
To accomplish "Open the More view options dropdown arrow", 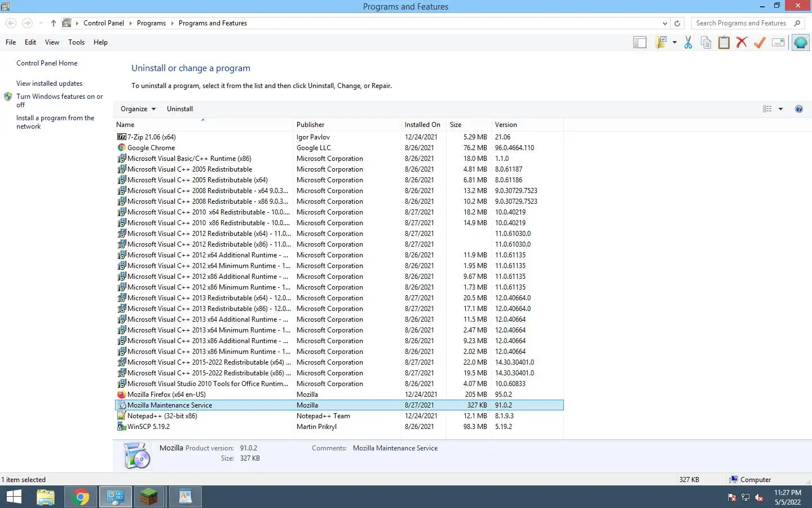I will coord(780,109).
